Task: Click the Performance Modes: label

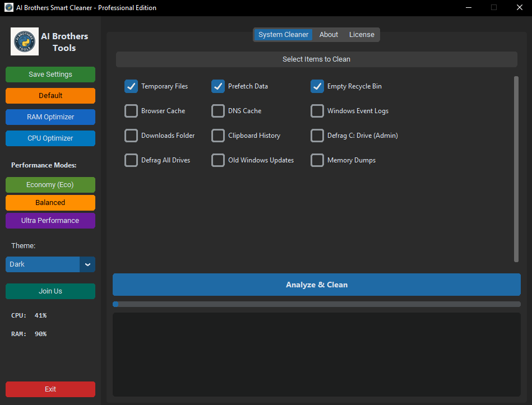Action: (44, 165)
